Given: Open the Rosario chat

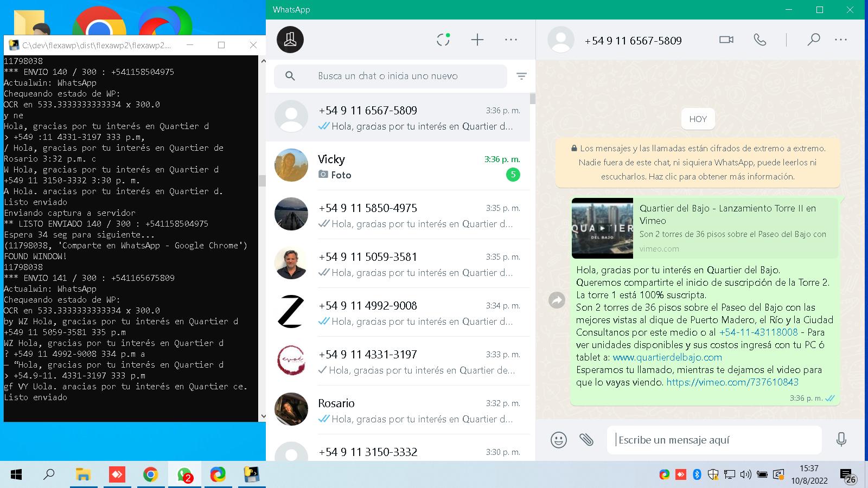Looking at the screenshot, I should (x=398, y=410).
